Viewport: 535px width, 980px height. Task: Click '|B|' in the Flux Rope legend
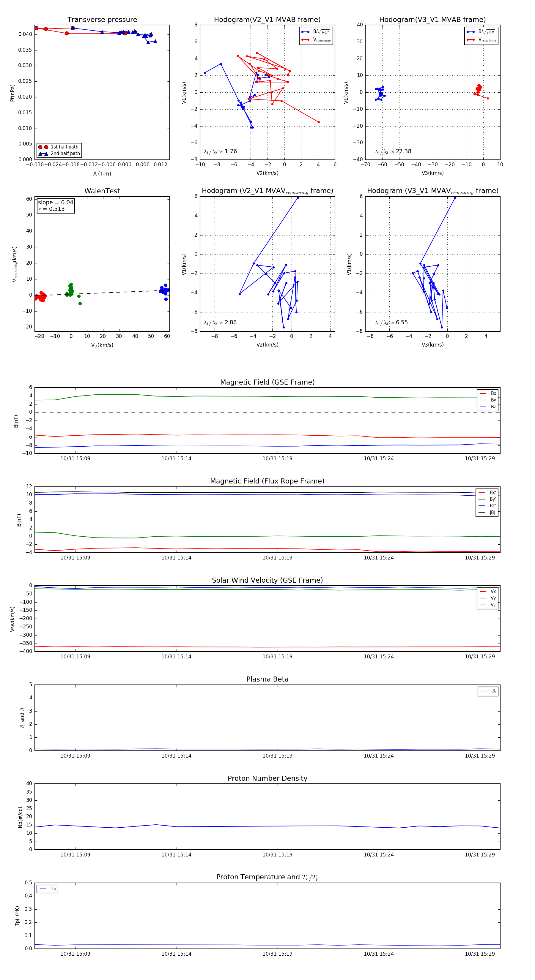487,513
